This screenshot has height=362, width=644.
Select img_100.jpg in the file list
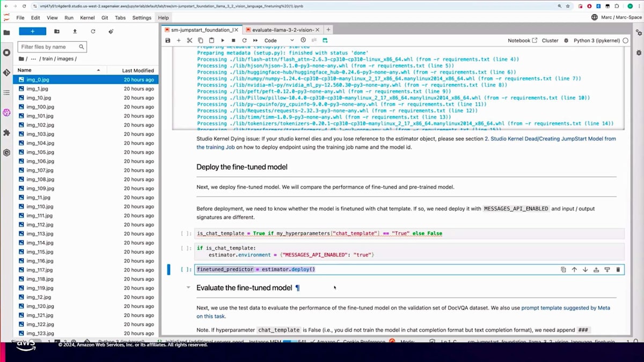tap(86, 107)
